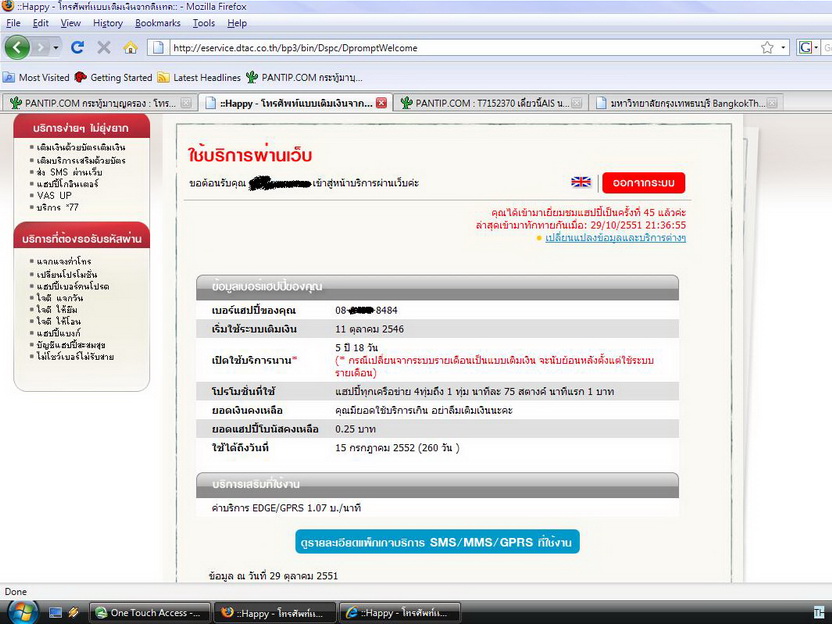Open the File menu
This screenshot has height=624, width=832.
pyautogui.click(x=13, y=23)
